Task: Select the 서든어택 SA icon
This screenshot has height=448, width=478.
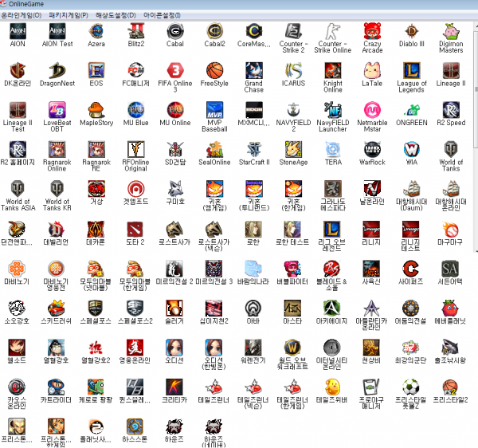Action: (x=450, y=269)
